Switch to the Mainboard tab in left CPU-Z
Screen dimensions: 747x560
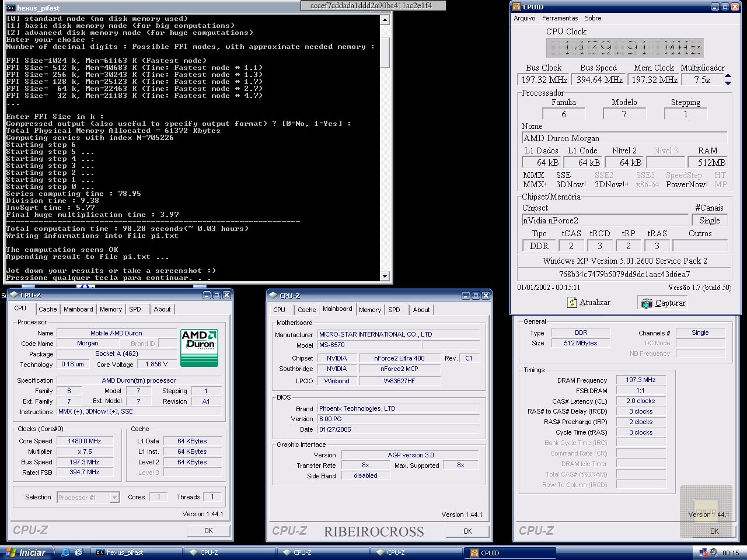(78, 310)
